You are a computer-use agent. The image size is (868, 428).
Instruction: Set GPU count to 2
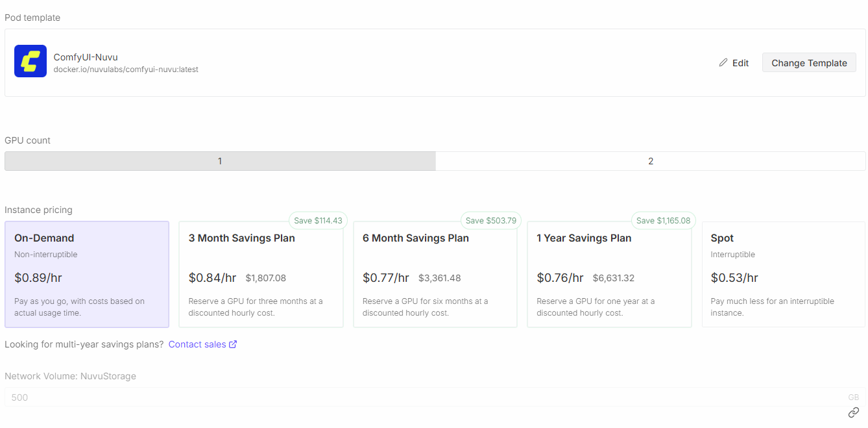(650, 161)
